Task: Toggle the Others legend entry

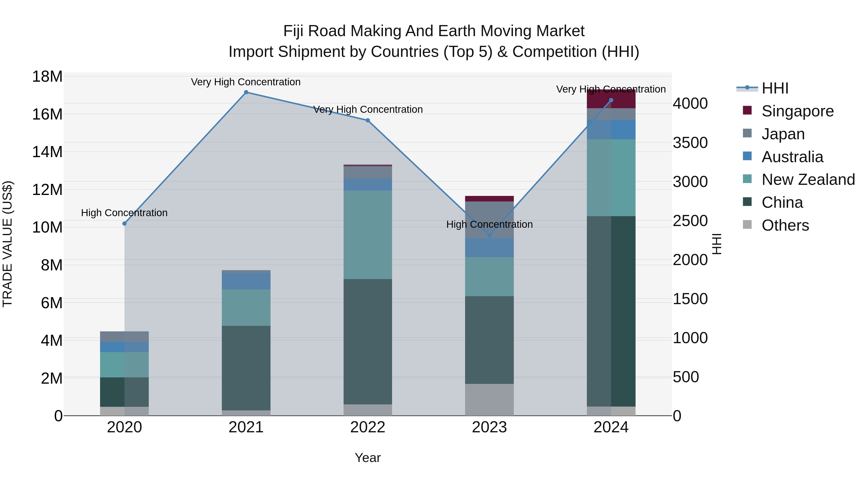Action: pos(776,225)
